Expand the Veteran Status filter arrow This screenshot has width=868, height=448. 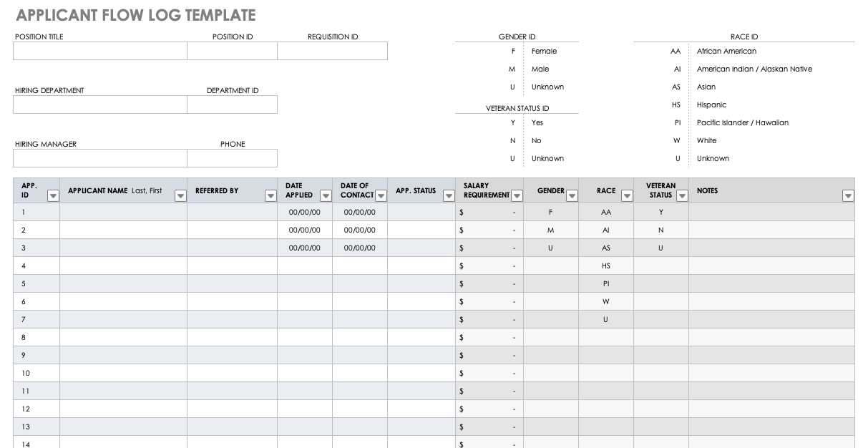pos(682,195)
